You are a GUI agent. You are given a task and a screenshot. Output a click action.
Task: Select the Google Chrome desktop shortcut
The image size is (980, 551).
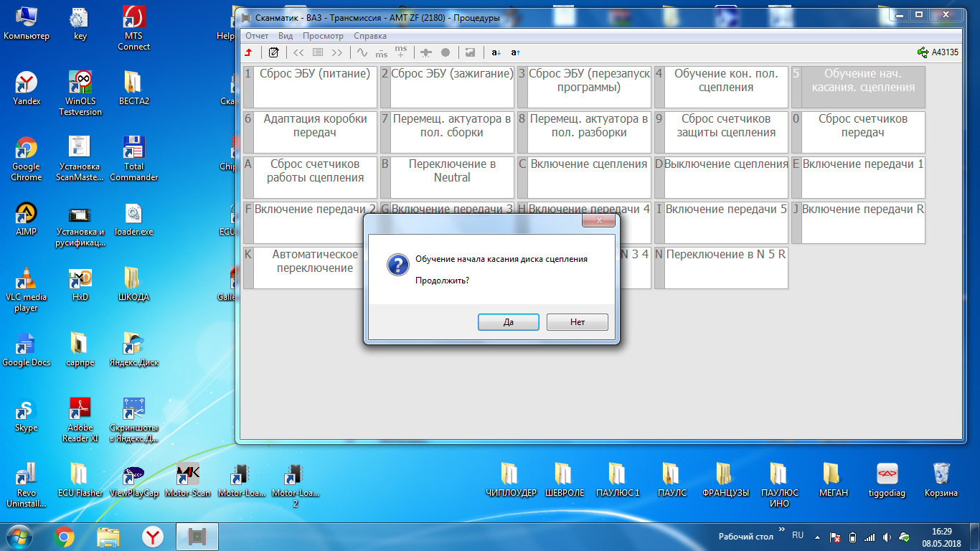pyautogui.click(x=27, y=159)
